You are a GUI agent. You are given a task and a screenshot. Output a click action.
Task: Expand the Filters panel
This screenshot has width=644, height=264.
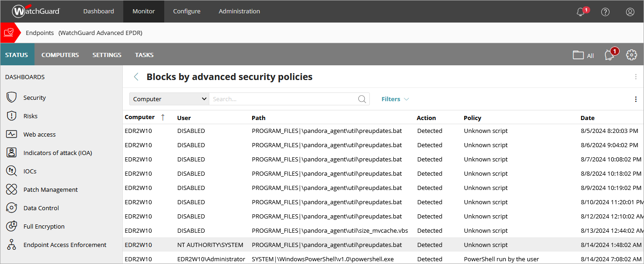pyautogui.click(x=395, y=99)
